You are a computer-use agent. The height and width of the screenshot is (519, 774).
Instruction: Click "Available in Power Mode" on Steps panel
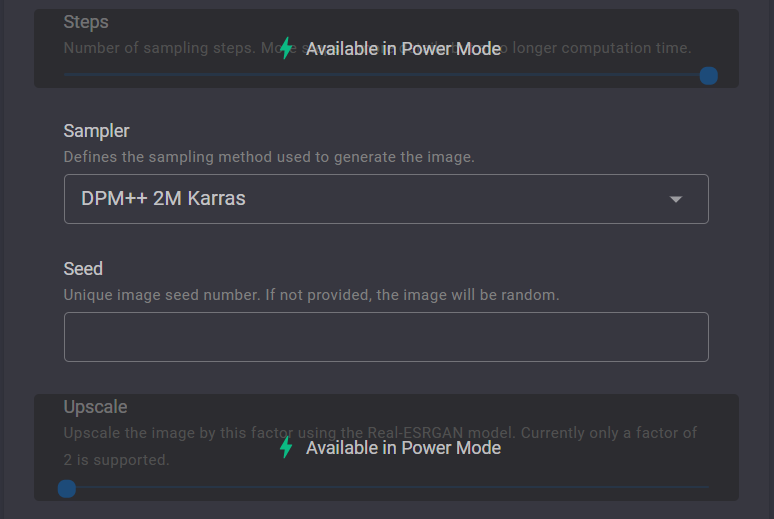pyautogui.click(x=403, y=49)
